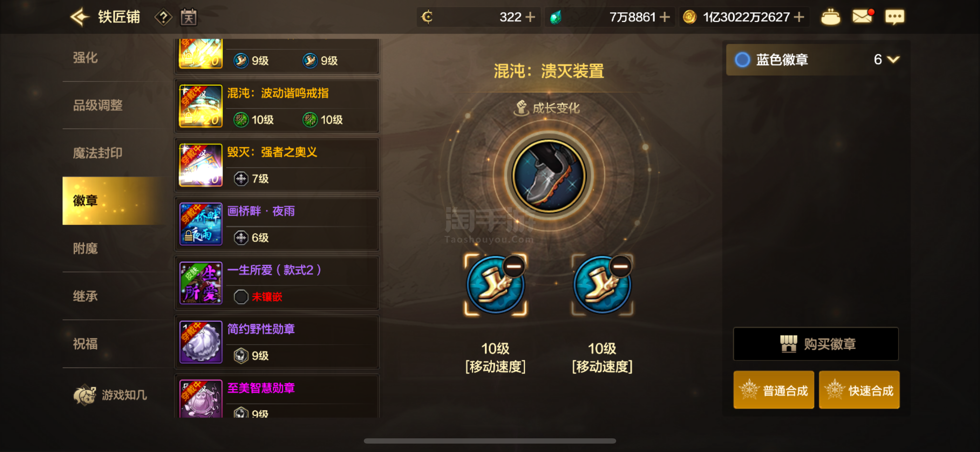
Task: Select the 画桥畔·夜雨 item in list
Action: pyautogui.click(x=277, y=224)
